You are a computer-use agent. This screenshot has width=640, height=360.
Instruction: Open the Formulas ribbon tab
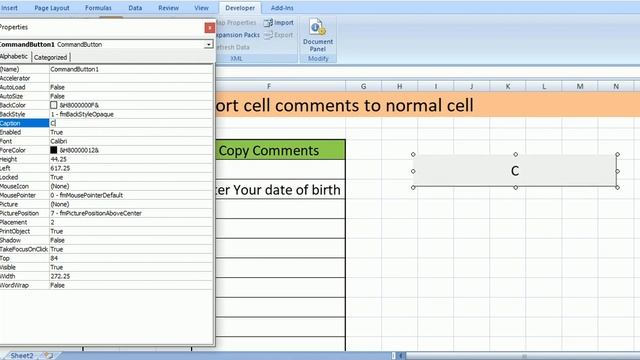pos(98,8)
